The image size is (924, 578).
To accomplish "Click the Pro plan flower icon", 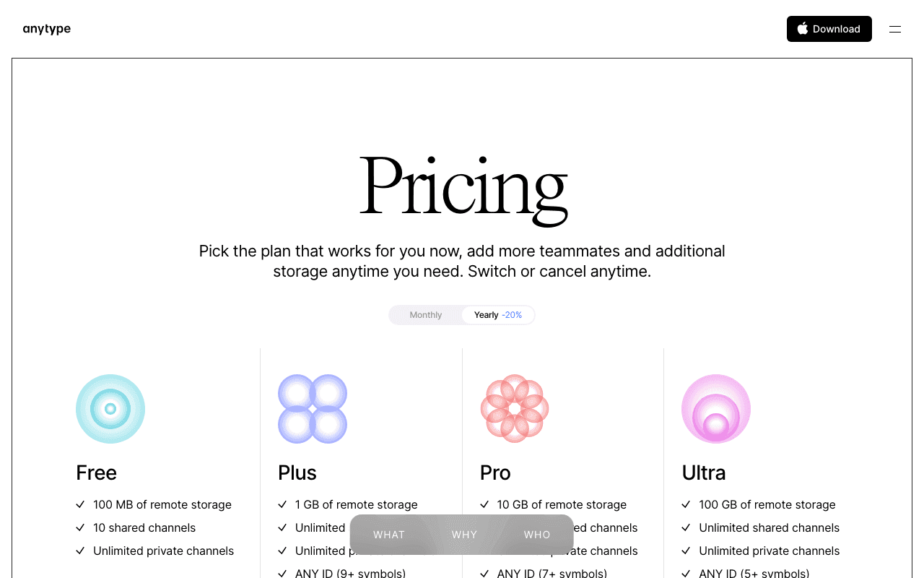I will [x=515, y=409].
